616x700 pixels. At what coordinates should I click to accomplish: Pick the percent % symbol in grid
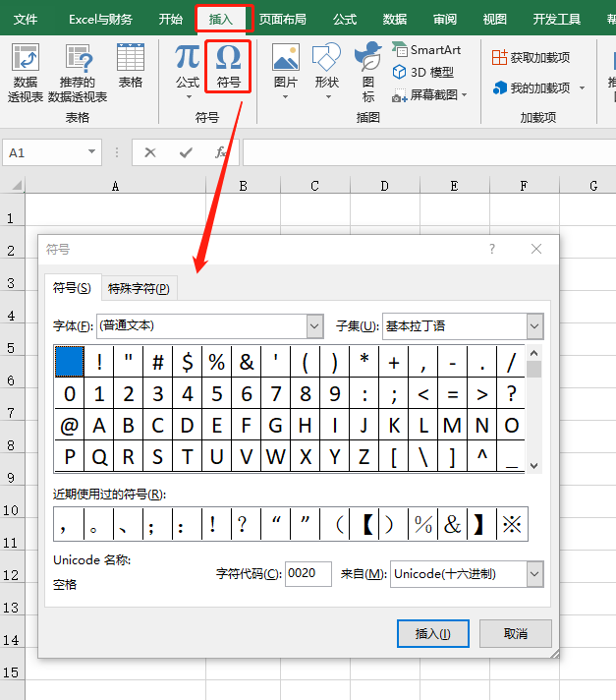217,362
